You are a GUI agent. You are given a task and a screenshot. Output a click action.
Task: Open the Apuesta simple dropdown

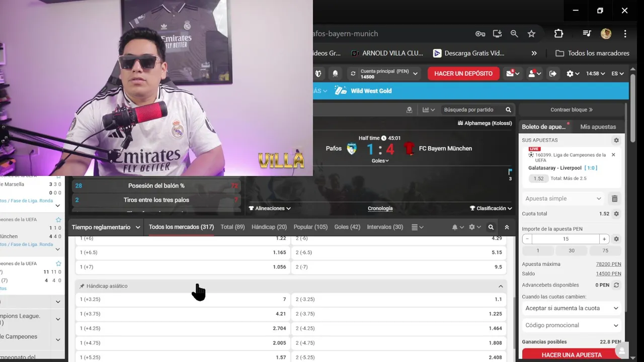tap(563, 199)
